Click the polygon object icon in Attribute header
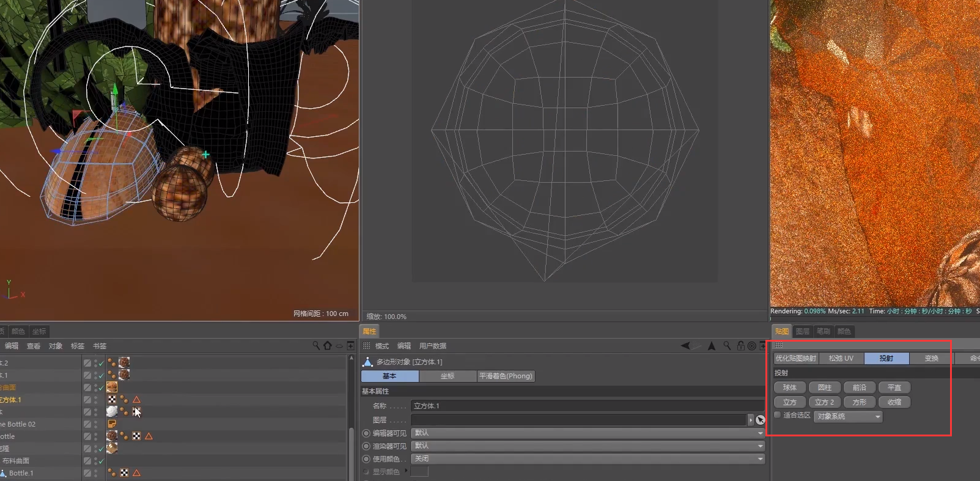 (367, 362)
